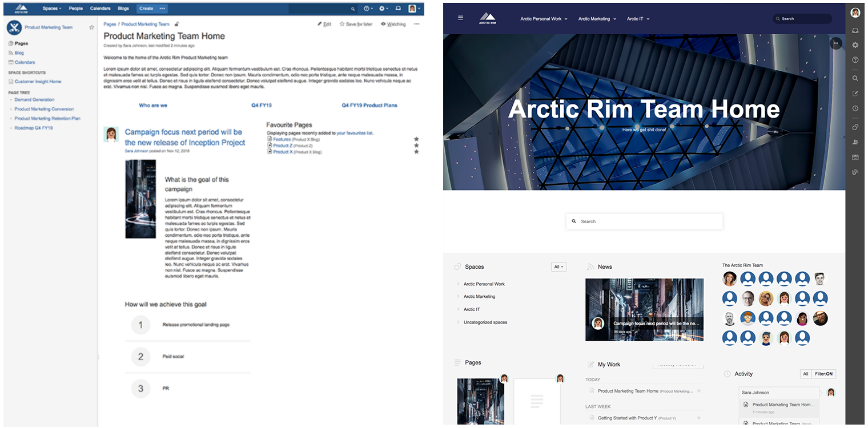Select People from the top navigation
Screen dimensions: 868x428
[76, 9]
